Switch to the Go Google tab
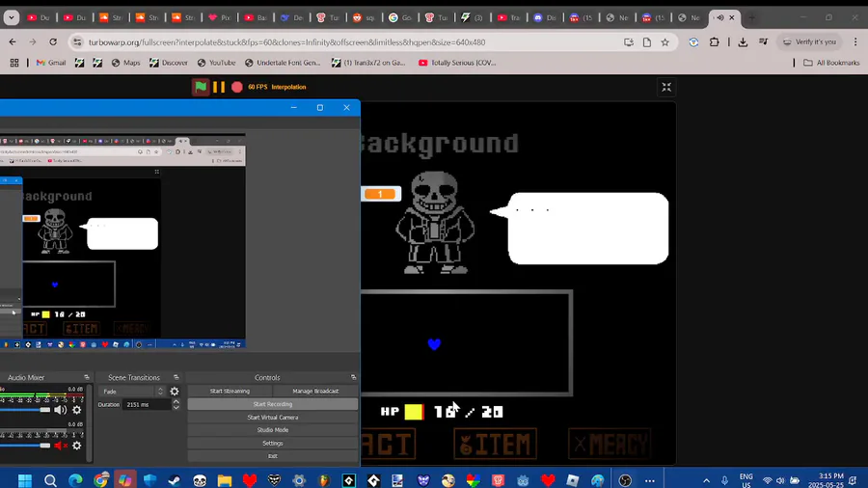 pos(400,17)
